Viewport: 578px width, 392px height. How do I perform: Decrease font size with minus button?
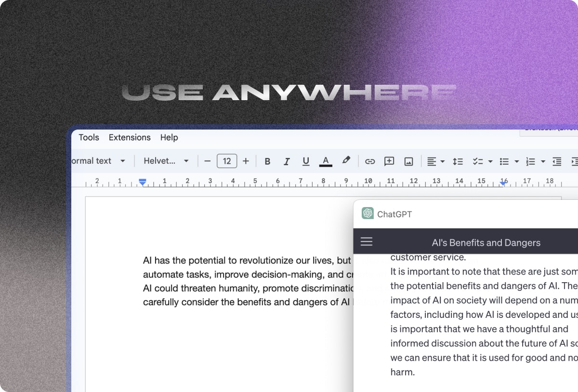(208, 161)
